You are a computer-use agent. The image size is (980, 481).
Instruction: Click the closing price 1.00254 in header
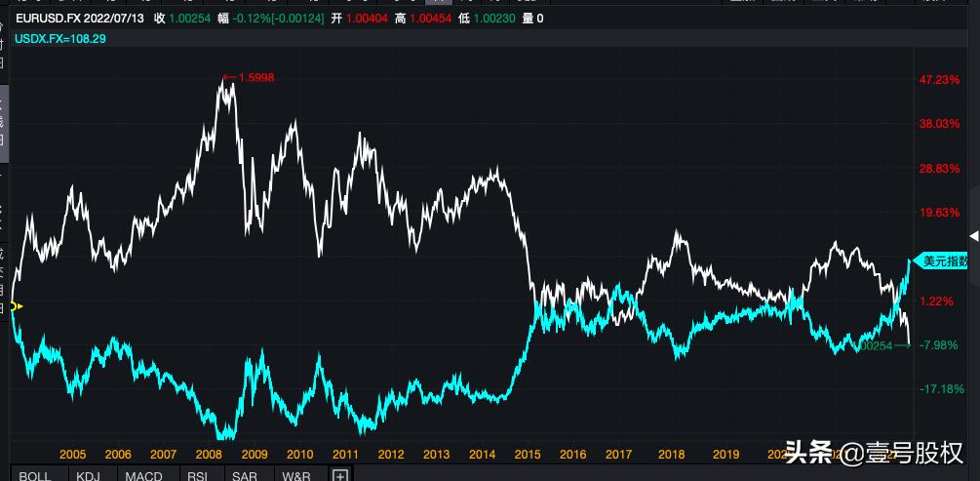pyautogui.click(x=190, y=19)
